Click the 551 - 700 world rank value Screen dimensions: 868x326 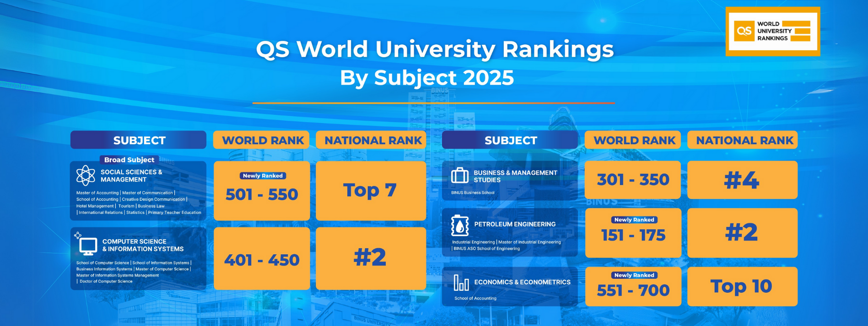633,290
